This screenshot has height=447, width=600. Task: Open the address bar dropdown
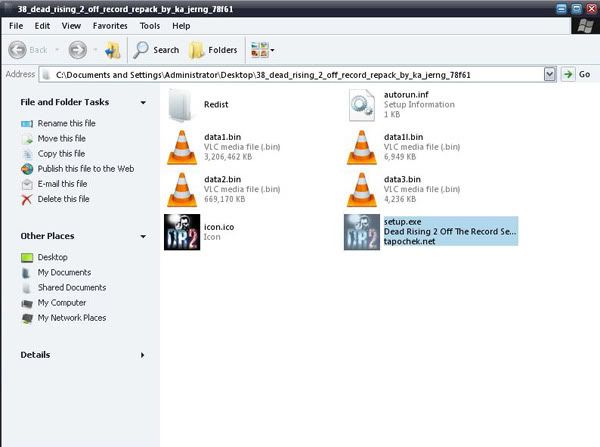[549, 74]
